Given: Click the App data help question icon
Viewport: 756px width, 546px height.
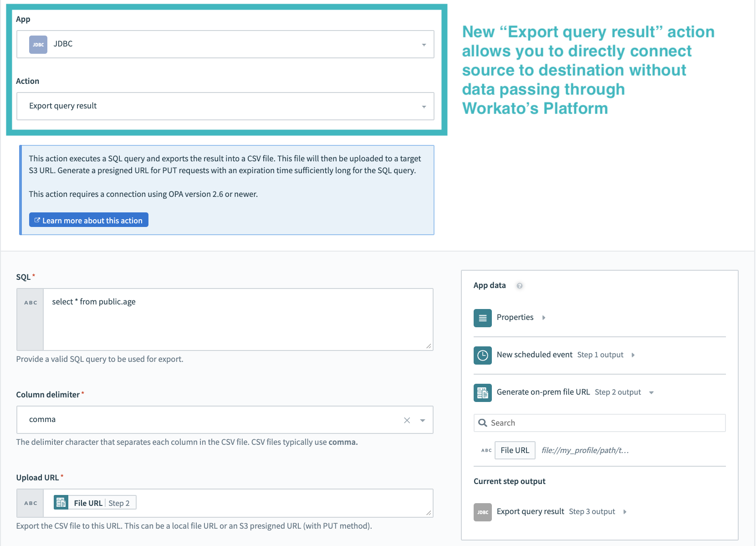Looking at the screenshot, I should (x=520, y=286).
